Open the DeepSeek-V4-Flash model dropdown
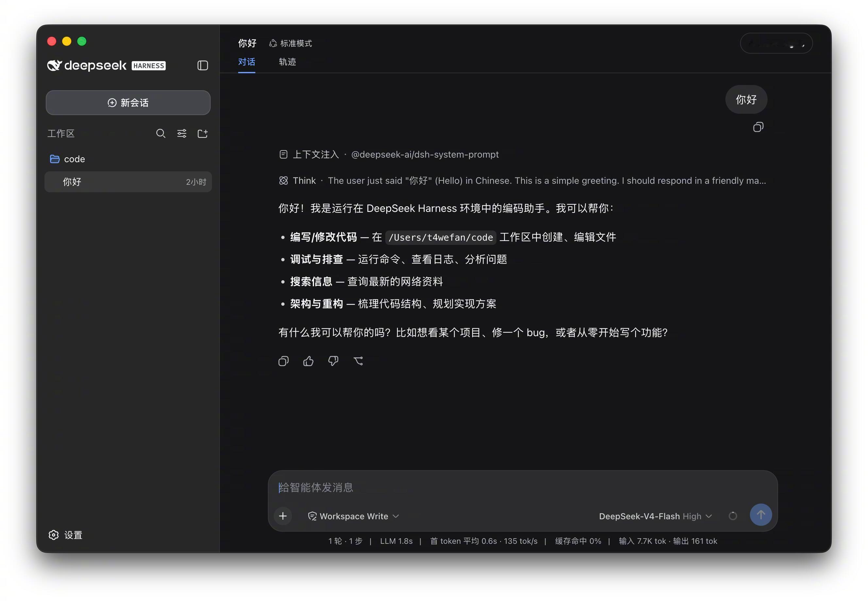868x601 pixels. (655, 516)
